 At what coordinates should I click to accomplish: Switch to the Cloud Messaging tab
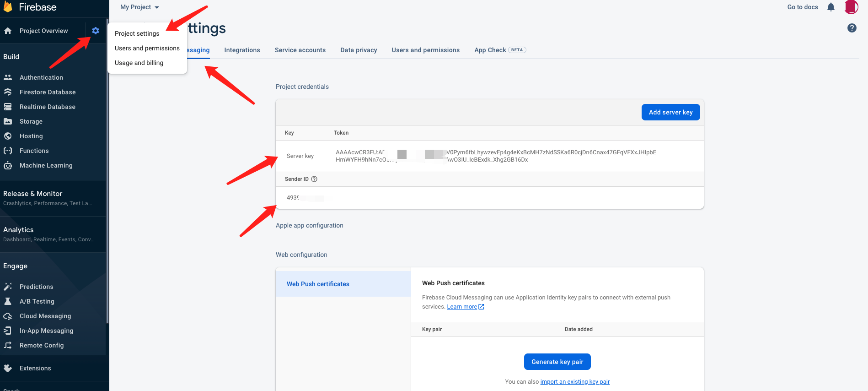click(x=198, y=50)
